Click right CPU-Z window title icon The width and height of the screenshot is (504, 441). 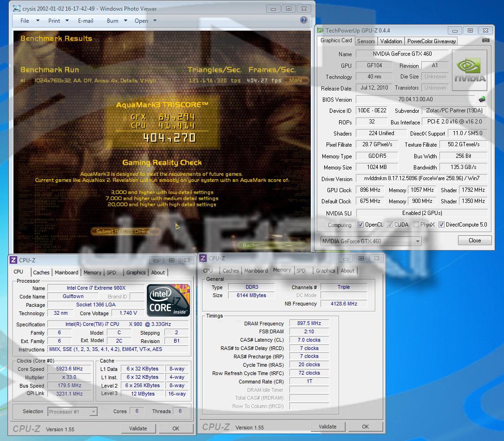[x=203, y=258]
